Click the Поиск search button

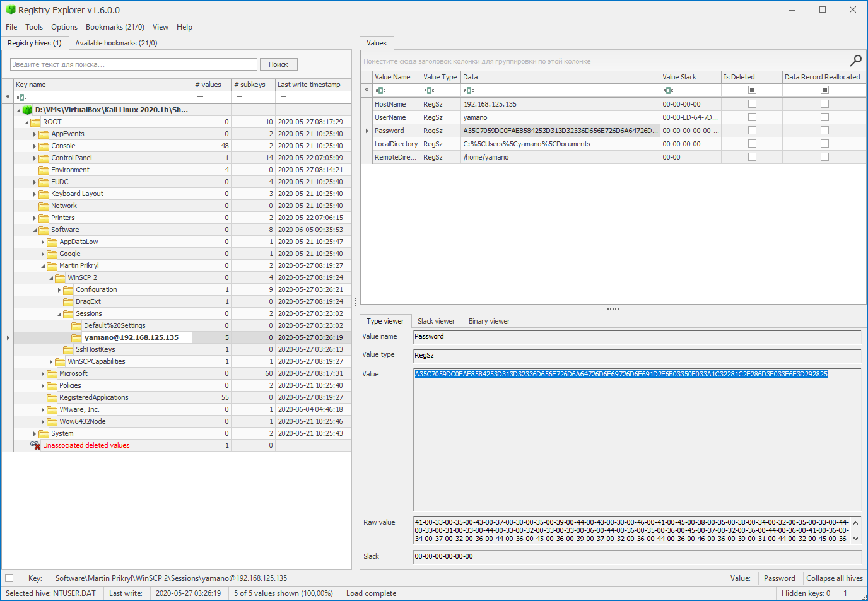pyautogui.click(x=278, y=64)
